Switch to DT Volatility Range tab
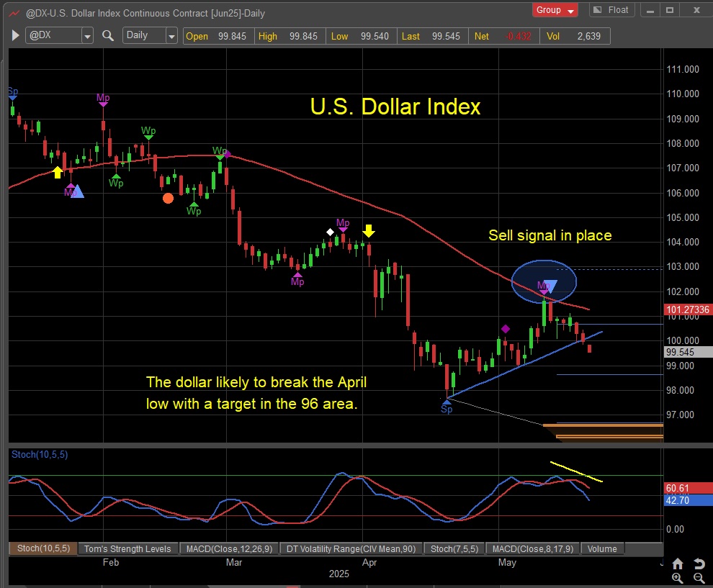This screenshot has height=588, width=713. [351, 548]
